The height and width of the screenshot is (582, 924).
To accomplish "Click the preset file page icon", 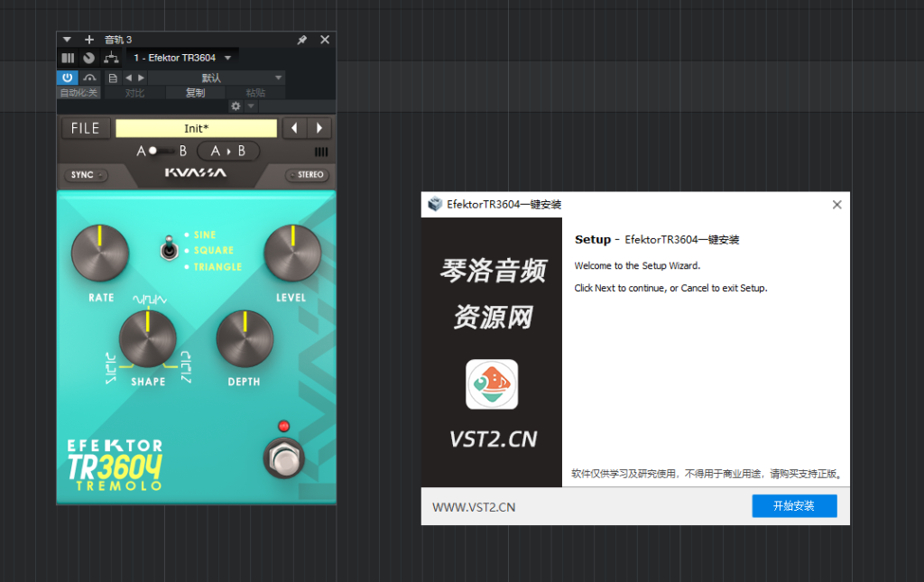I will (x=113, y=78).
